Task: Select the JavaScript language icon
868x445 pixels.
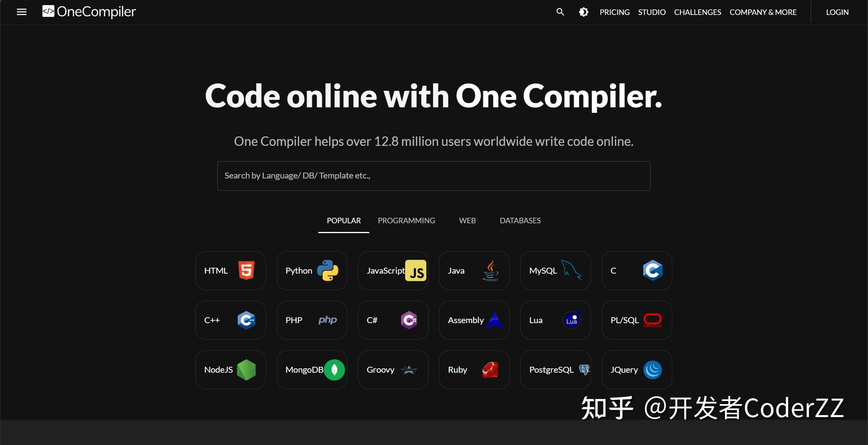Action: tap(416, 270)
